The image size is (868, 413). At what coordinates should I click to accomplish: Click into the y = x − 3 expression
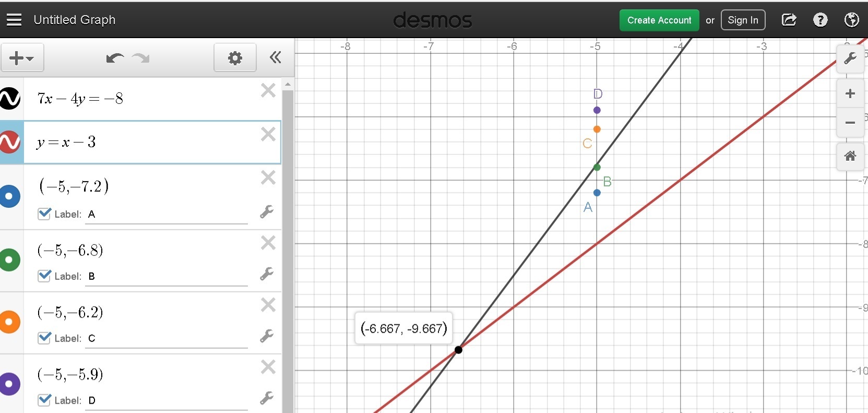point(66,142)
